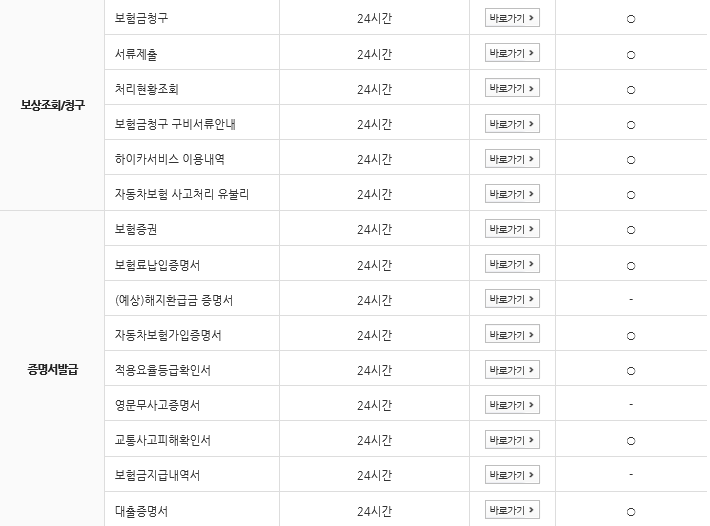
Task: Open 보험금지급내역서 바로가기 button
Action: 512,475
